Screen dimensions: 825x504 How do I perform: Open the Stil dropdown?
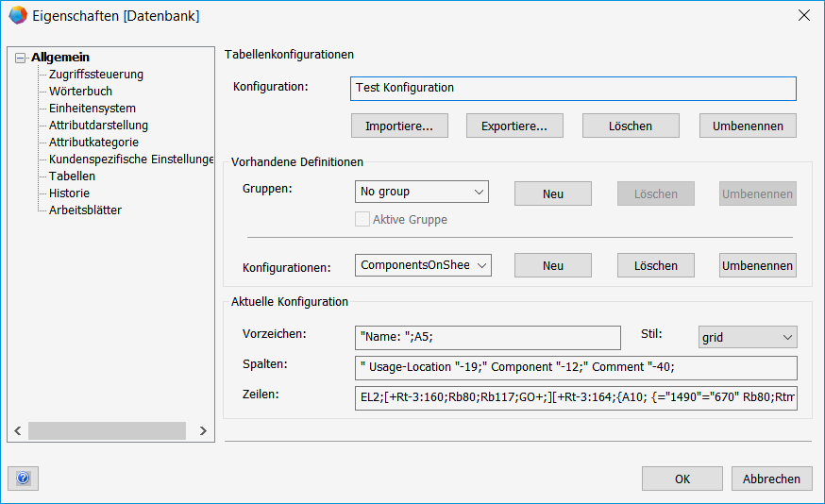click(x=748, y=337)
